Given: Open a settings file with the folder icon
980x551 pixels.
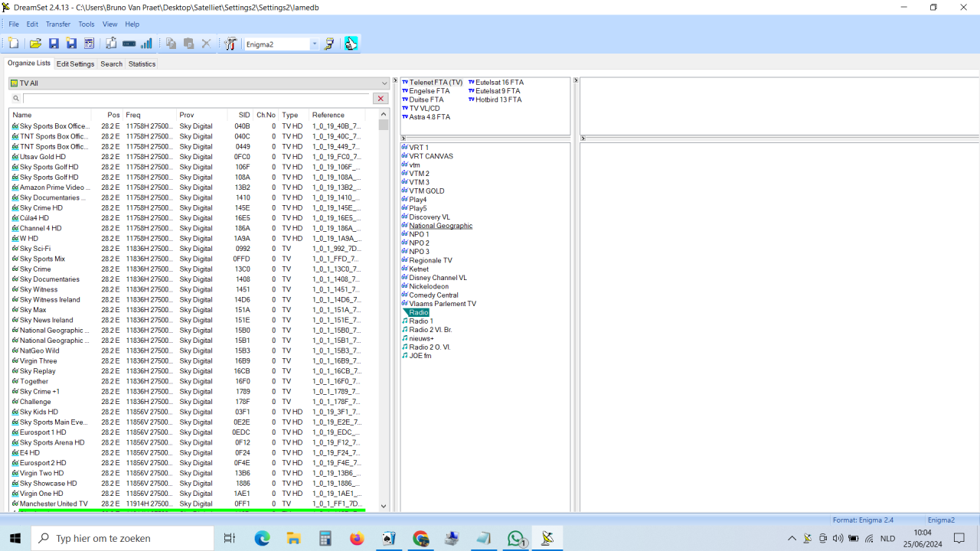Looking at the screenshot, I should (35, 44).
